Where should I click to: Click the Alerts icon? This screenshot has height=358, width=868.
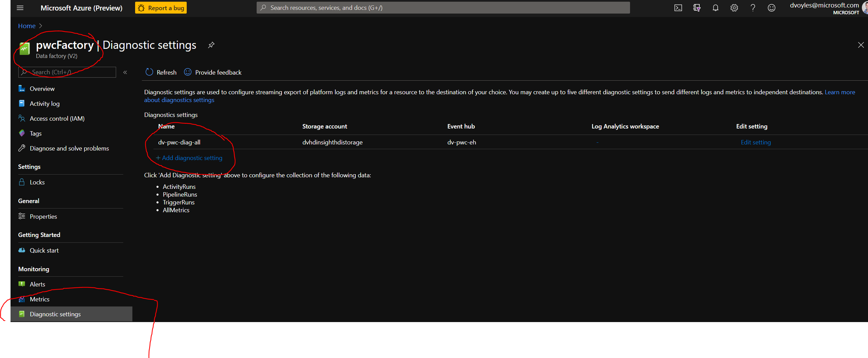22,284
